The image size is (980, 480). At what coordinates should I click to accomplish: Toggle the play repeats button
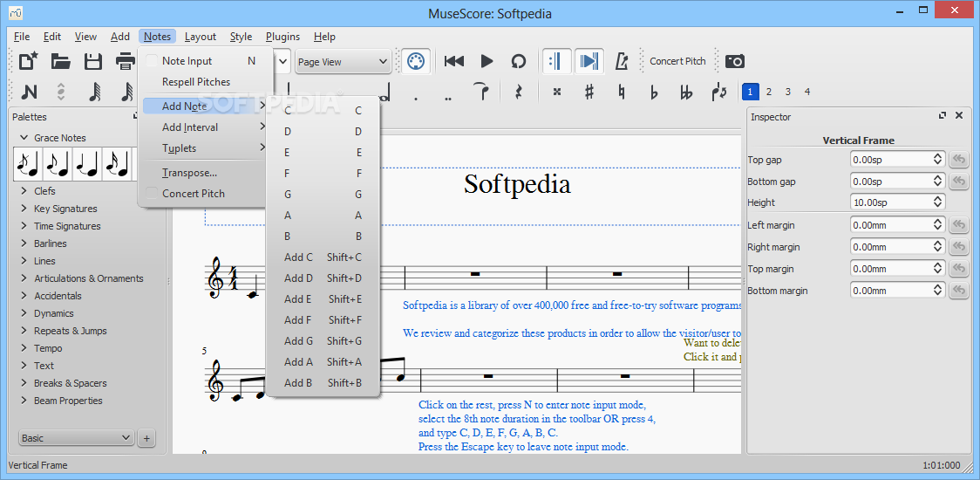[555, 61]
